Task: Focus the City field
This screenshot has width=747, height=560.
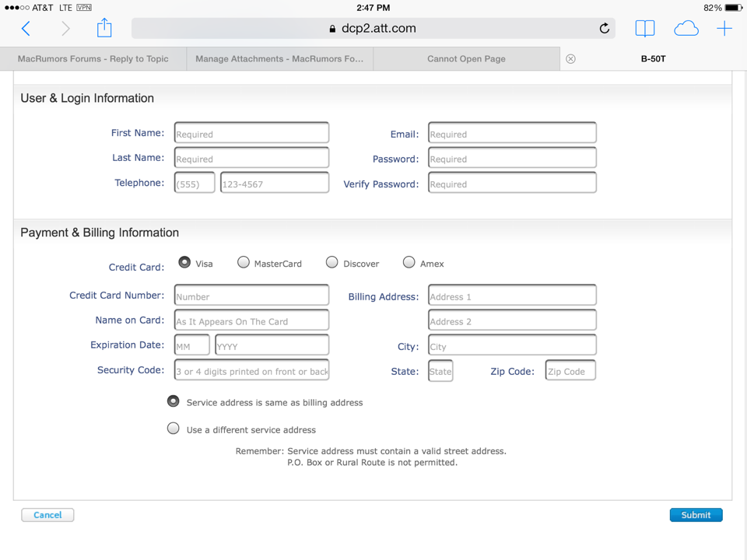Action: click(512, 345)
